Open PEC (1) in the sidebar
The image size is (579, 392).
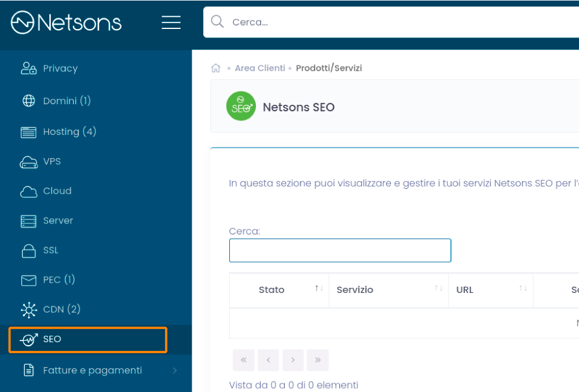click(x=59, y=280)
